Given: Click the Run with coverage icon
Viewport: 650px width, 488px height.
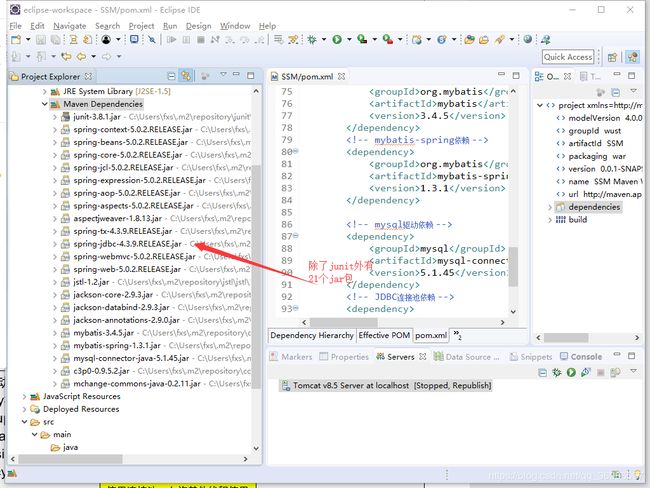Looking at the screenshot, I should coord(362,39).
